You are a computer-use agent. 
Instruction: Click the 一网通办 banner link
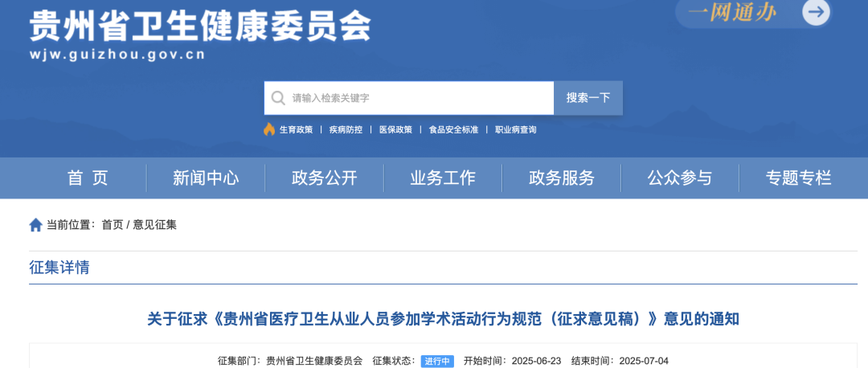point(731,12)
